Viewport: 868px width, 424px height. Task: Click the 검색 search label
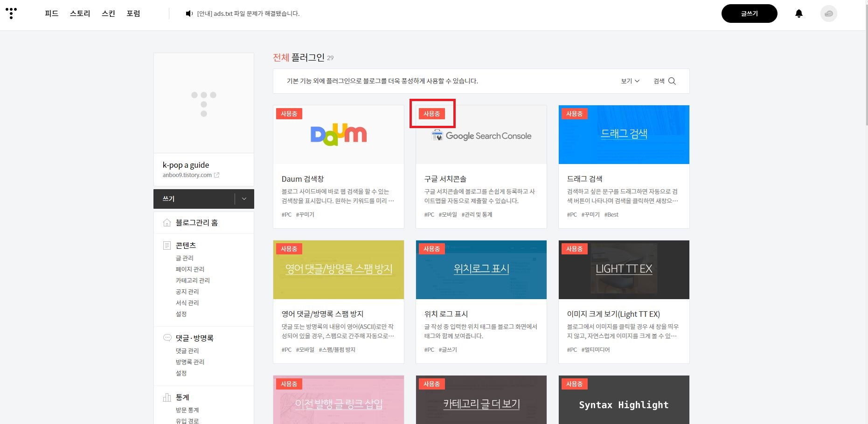click(659, 81)
